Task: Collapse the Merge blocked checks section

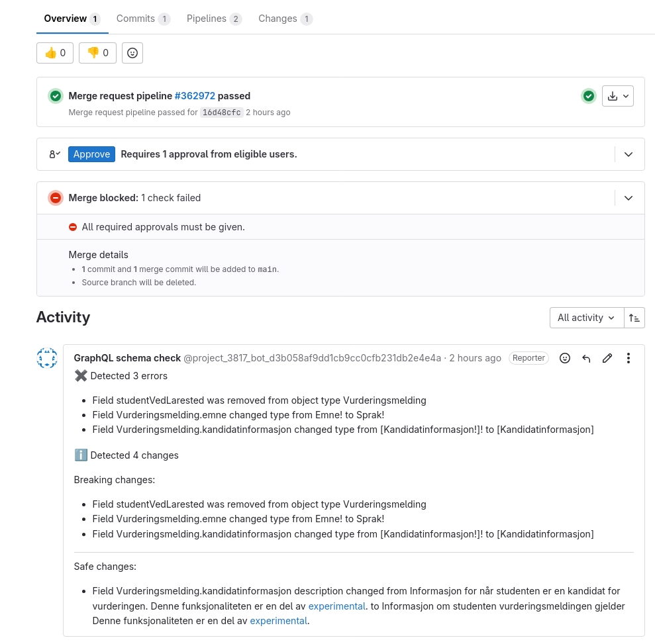Action: [629, 198]
